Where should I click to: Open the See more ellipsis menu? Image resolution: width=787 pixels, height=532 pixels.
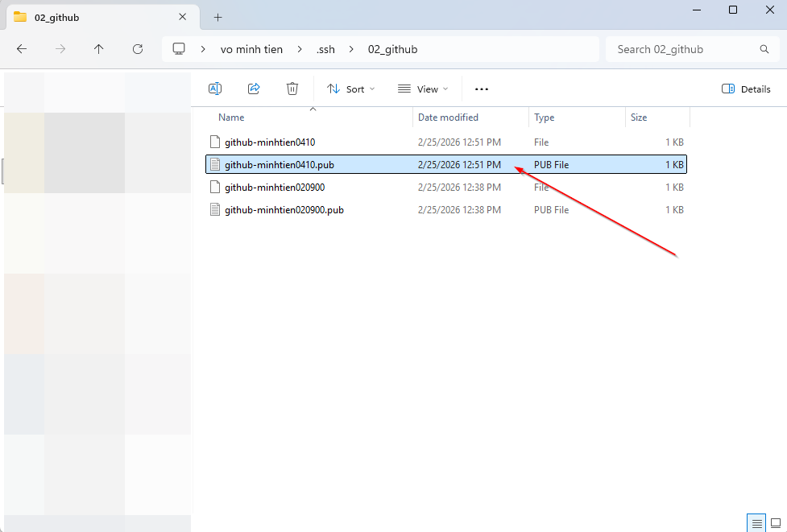[482, 89]
